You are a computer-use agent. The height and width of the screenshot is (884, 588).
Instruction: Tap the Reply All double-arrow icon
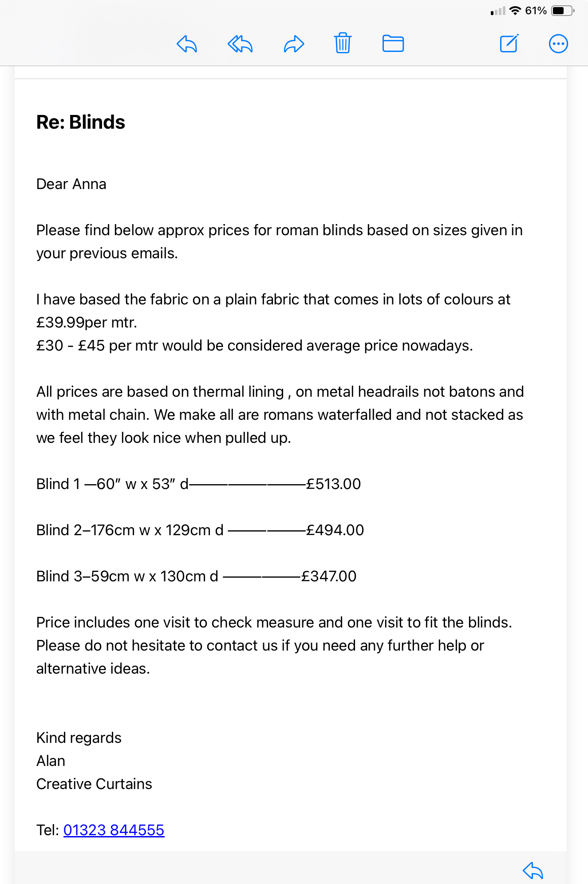coord(240,44)
